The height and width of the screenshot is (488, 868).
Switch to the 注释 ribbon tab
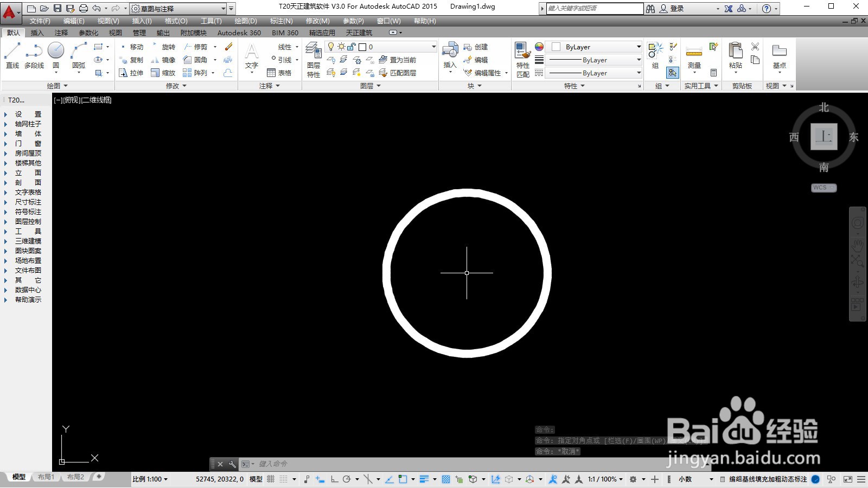pos(61,33)
